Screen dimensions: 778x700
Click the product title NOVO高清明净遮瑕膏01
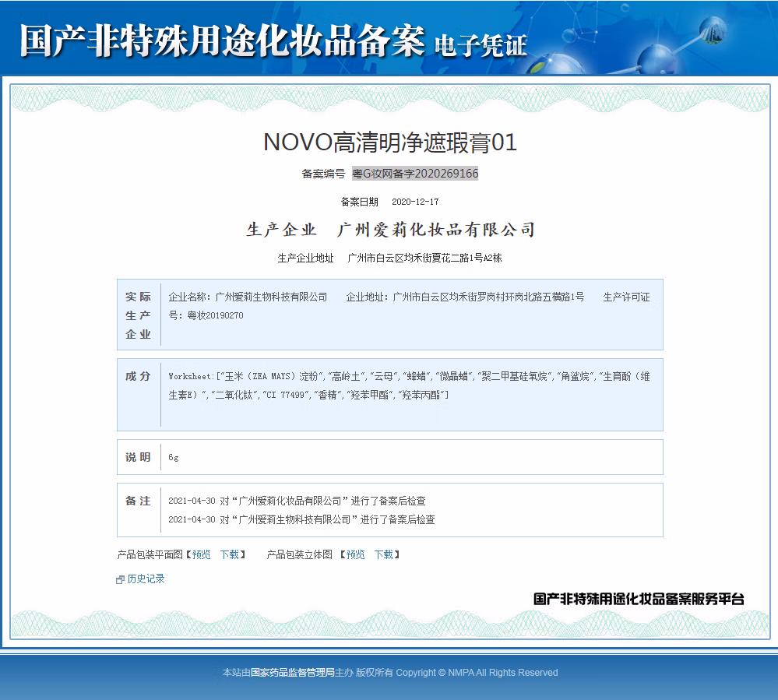[x=390, y=142]
